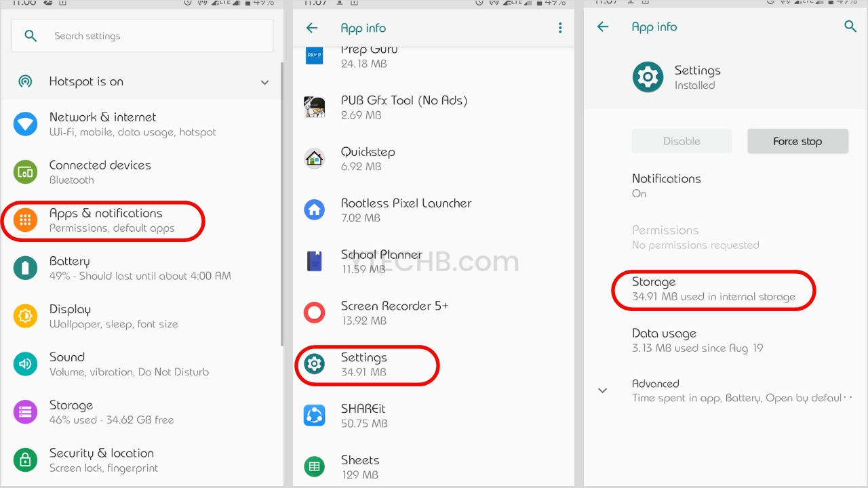Tap the Prep Guru app icon
This screenshot has height=488, width=868.
314,56
